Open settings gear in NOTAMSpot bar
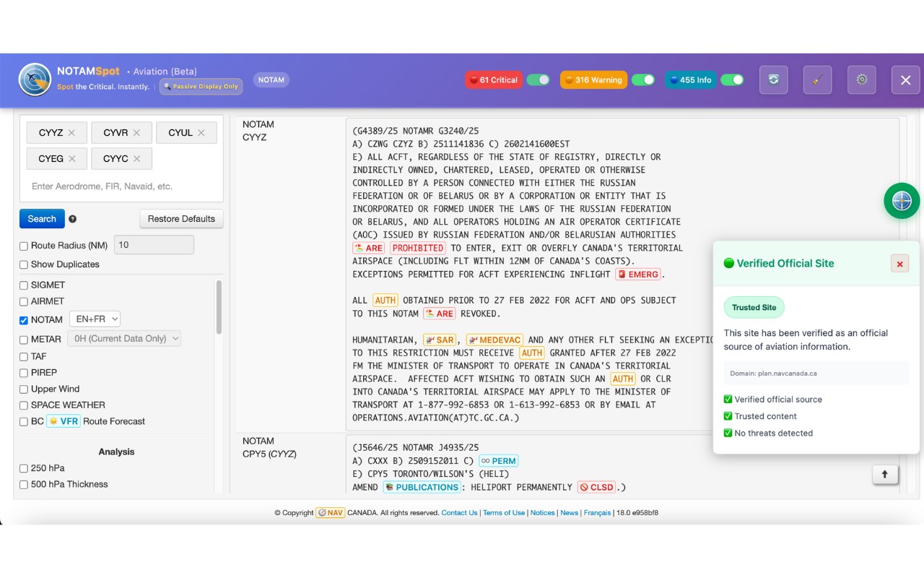The width and height of the screenshot is (924, 578). pos(862,80)
